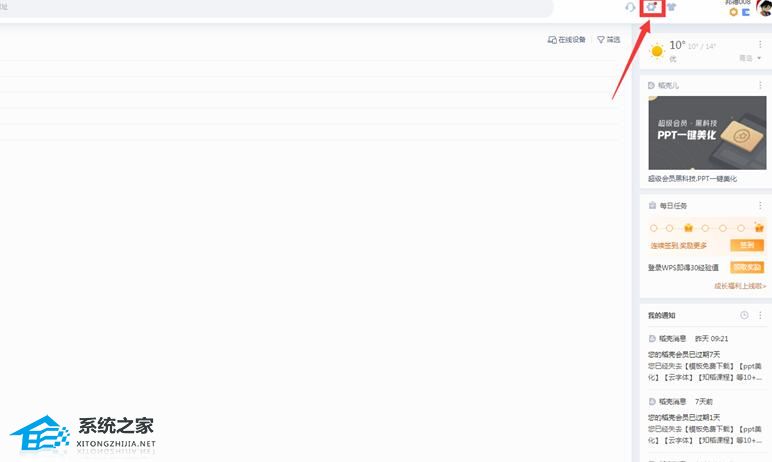
Task: Click the 领取奖励 button
Action: pyautogui.click(x=747, y=267)
